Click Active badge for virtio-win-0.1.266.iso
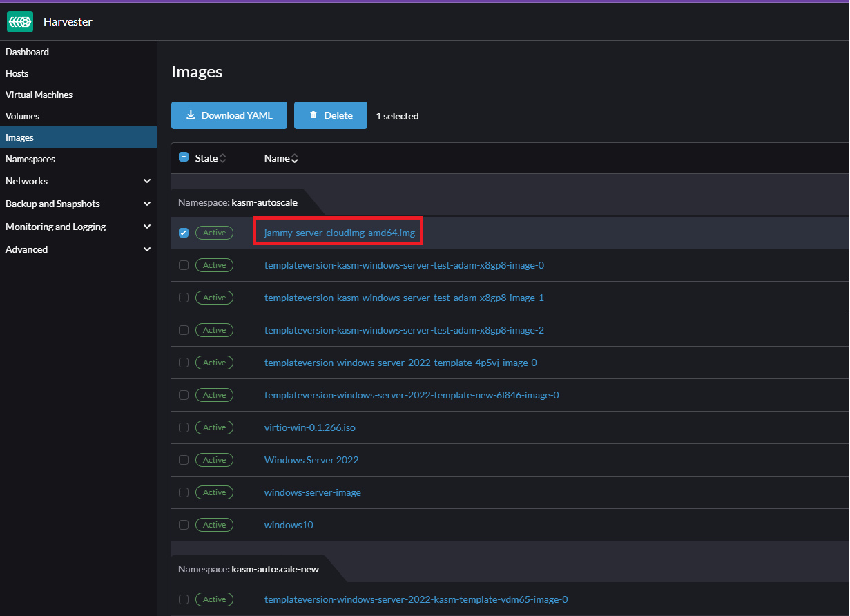 pos(214,427)
